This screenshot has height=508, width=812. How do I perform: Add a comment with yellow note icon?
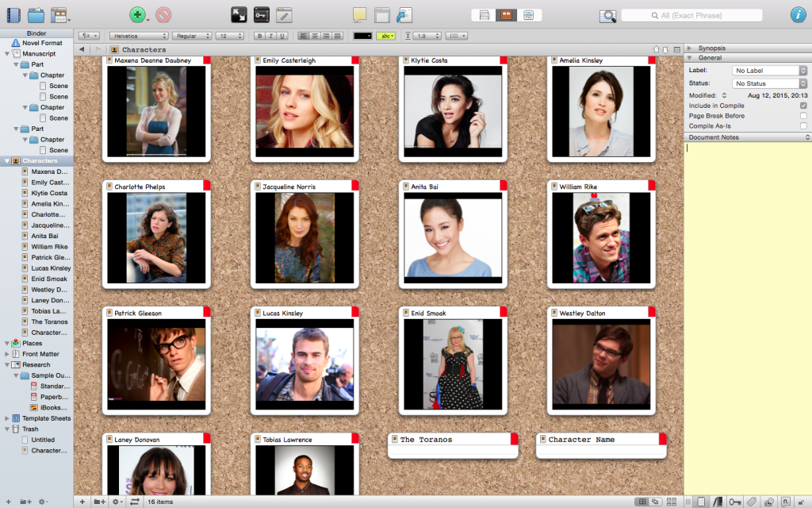tap(359, 15)
